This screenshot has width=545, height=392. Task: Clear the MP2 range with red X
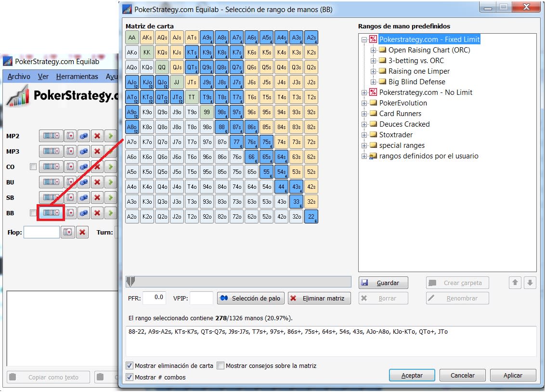point(97,136)
